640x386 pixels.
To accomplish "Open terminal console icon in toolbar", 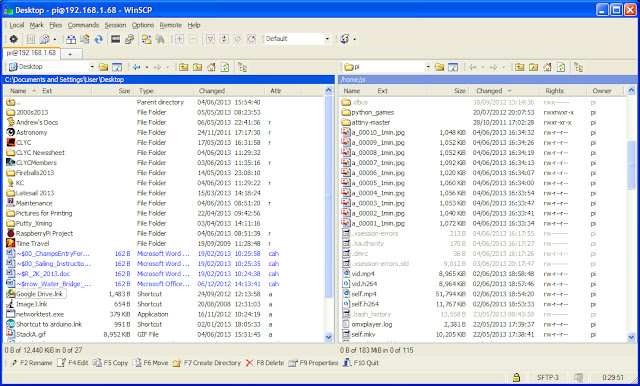I will click(116, 39).
